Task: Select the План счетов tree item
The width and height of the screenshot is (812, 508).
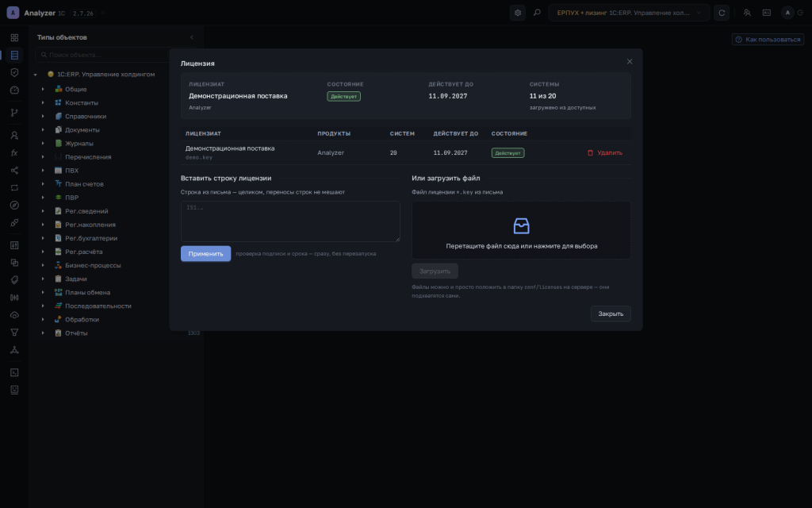Action: [x=84, y=184]
